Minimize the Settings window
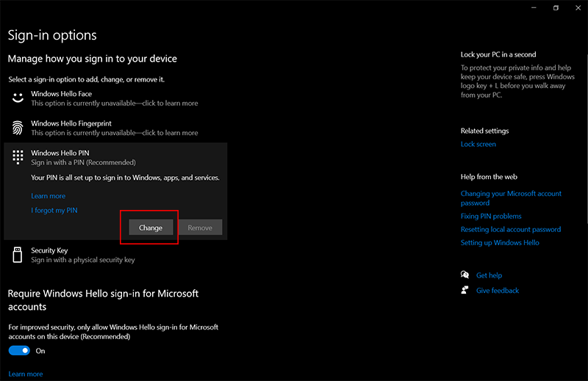The height and width of the screenshot is (381, 588). (534, 7)
